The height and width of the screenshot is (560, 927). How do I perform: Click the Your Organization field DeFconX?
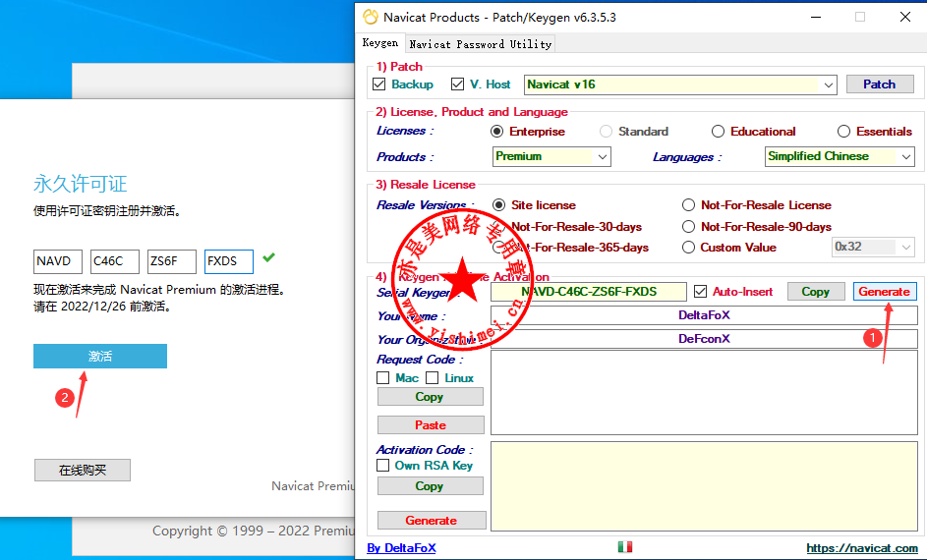(704, 339)
